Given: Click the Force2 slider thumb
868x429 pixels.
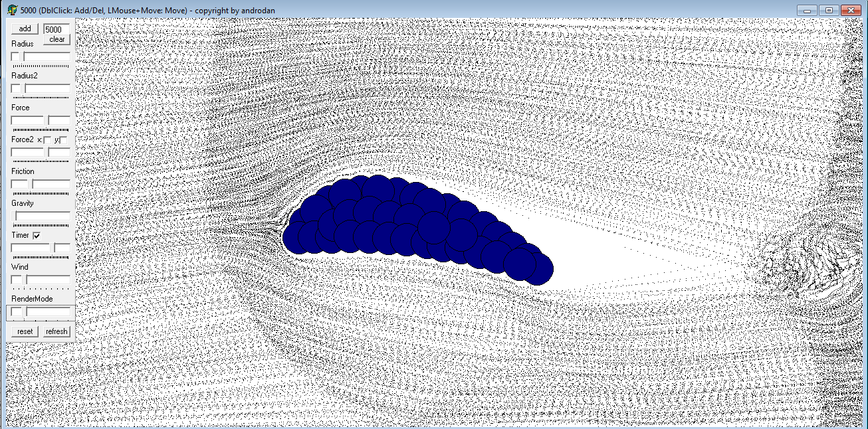Looking at the screenshot, I should click(46, 153).
